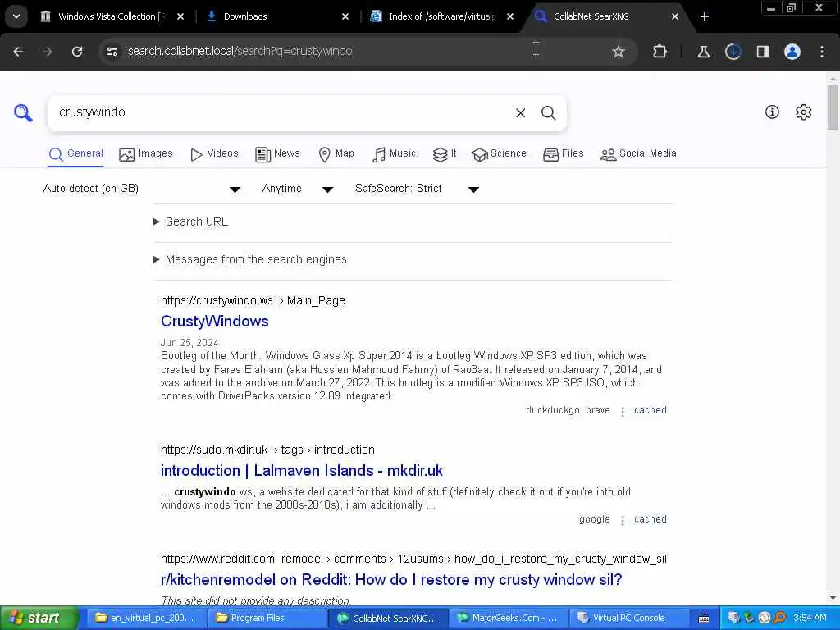This screenshot has height=630, width=840.
Task: Click the duckduckgo engine label
Action: point(552,410)
